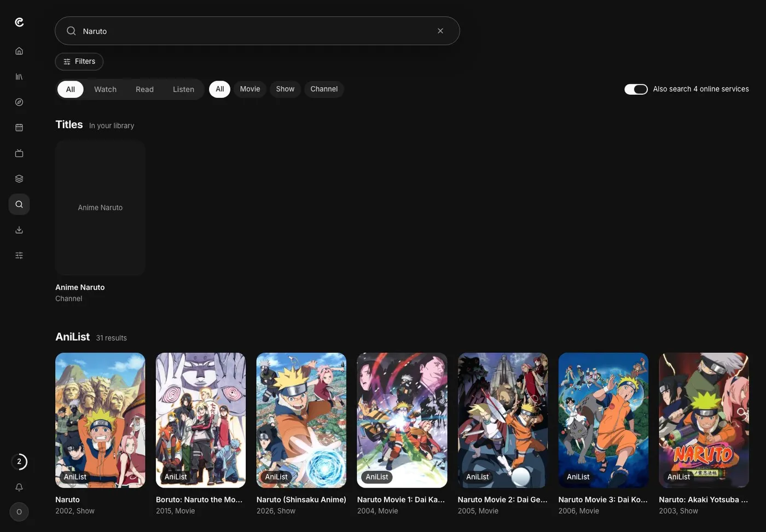Viewport: 766px width, 532px height.
Task: Click the Anime Naruto title text
Action: click(x=80, y=287)
